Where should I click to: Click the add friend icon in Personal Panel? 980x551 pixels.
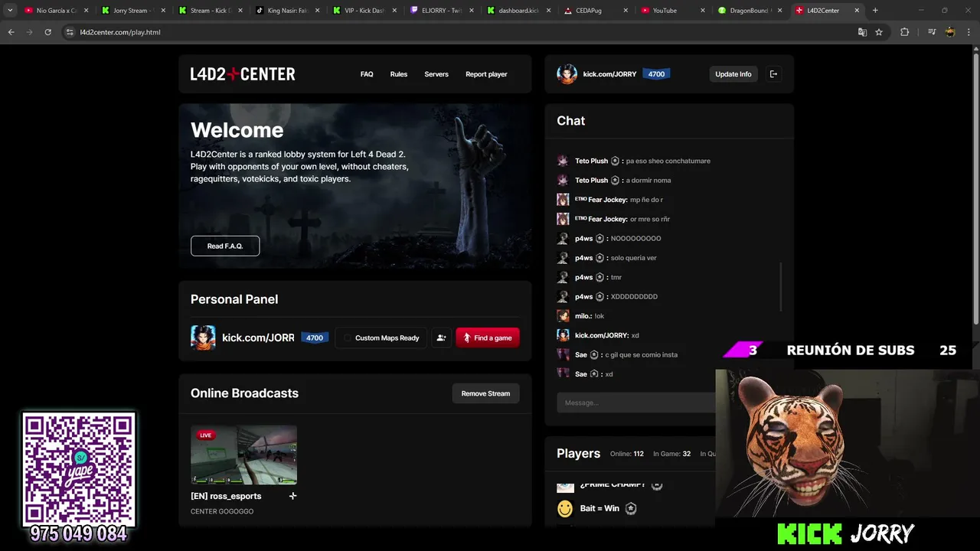441,337
